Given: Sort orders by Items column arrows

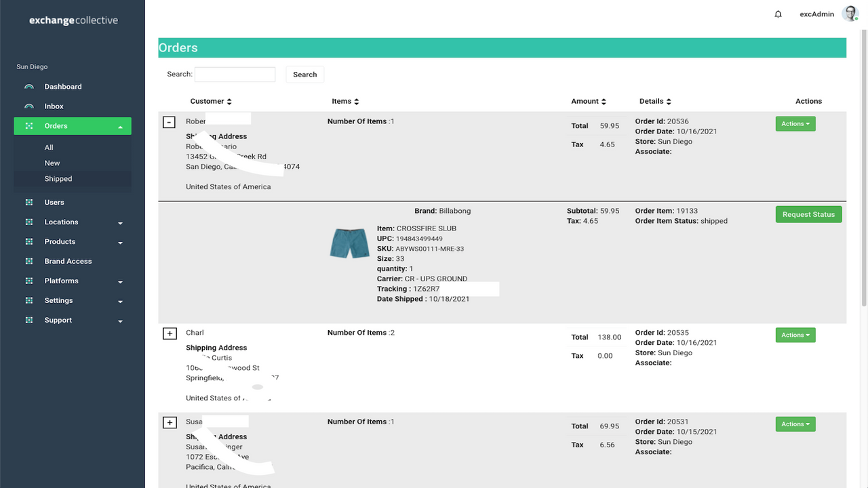Looking at the screenshot, I should pyautogui.click(x=357, y=102).
